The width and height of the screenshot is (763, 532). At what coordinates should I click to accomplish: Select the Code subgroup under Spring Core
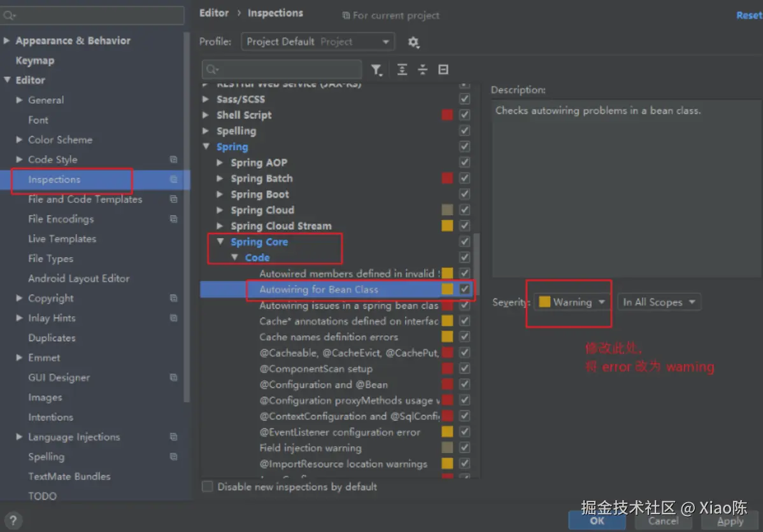[x=257, y=258]
